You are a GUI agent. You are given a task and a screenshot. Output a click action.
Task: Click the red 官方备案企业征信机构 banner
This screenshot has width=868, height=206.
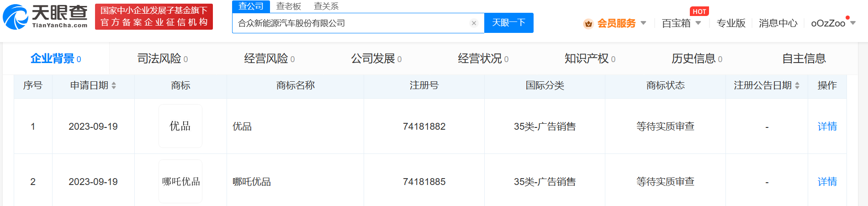154,17
